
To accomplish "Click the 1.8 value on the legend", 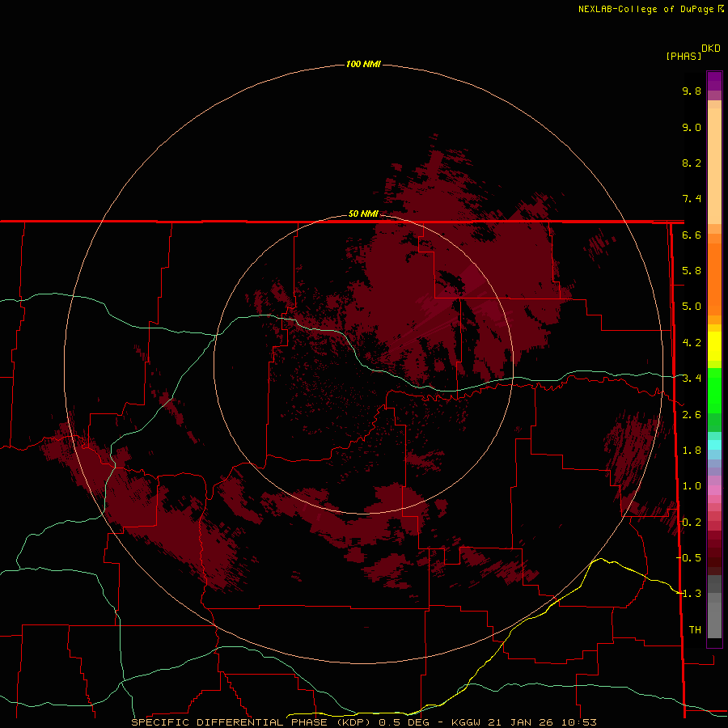I will 692,451.
